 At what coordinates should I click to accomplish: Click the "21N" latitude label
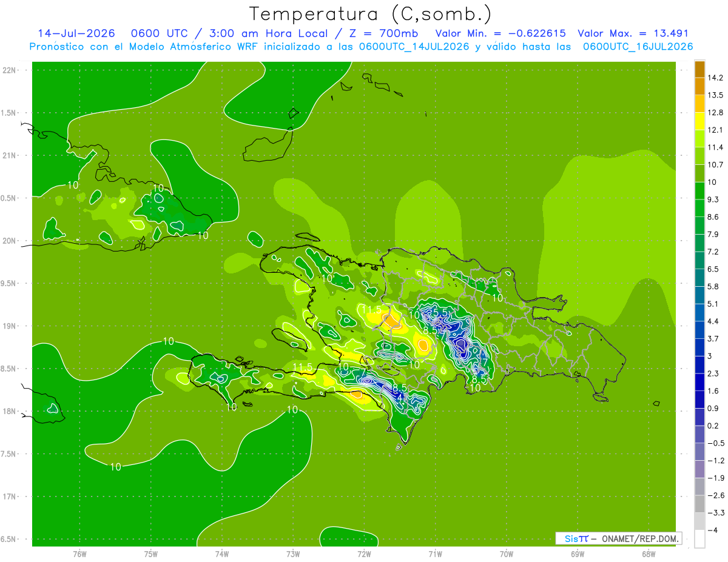coord(10,156)
